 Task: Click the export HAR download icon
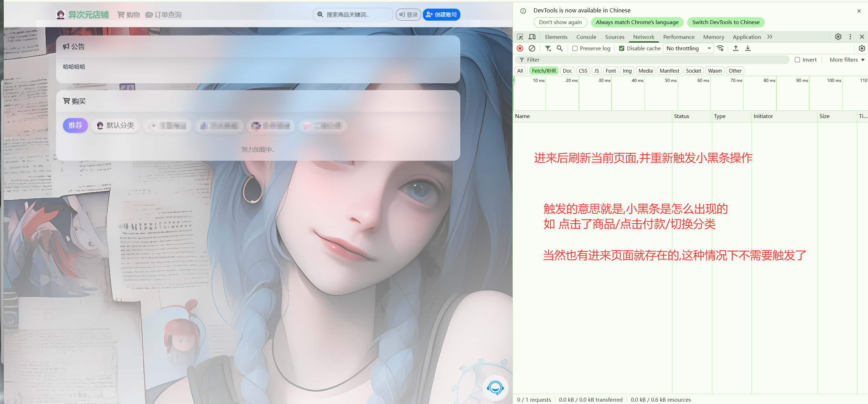point(748,49)
